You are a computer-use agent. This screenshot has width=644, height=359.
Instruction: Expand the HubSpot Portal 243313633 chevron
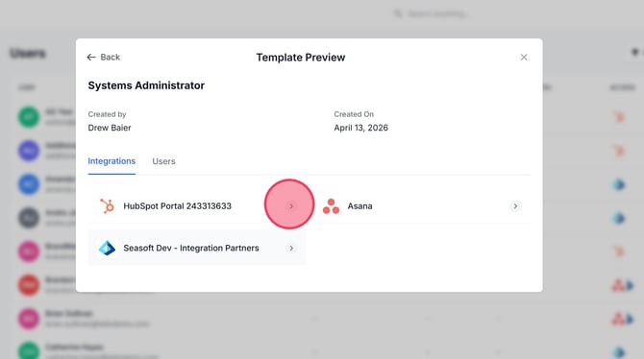click(291, 206)
